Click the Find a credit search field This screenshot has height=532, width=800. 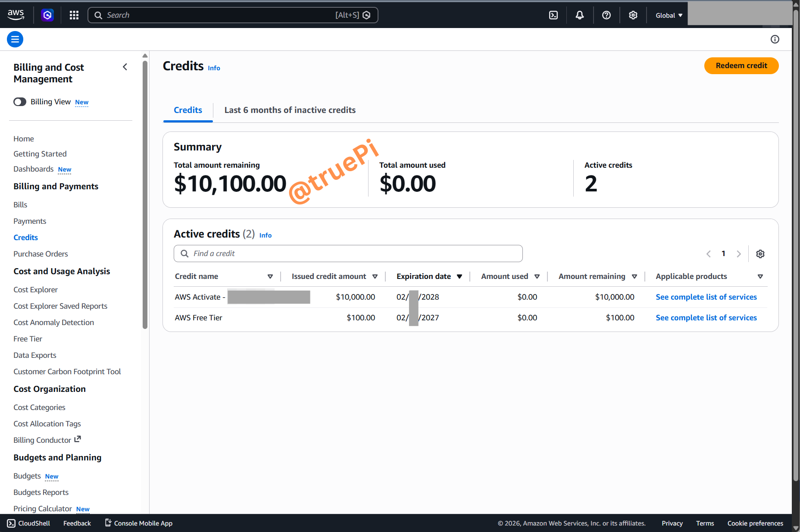pos(348,253)
